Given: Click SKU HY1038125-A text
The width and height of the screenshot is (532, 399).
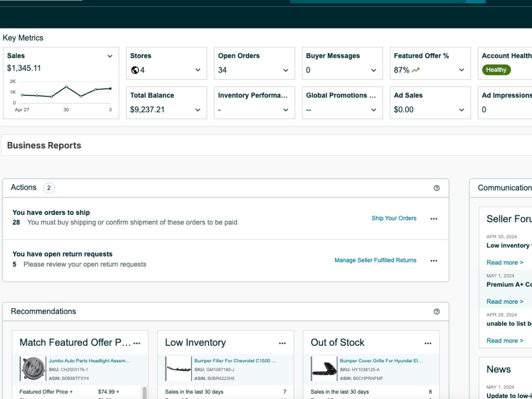Looking at the screenshot, I should 360,370.
